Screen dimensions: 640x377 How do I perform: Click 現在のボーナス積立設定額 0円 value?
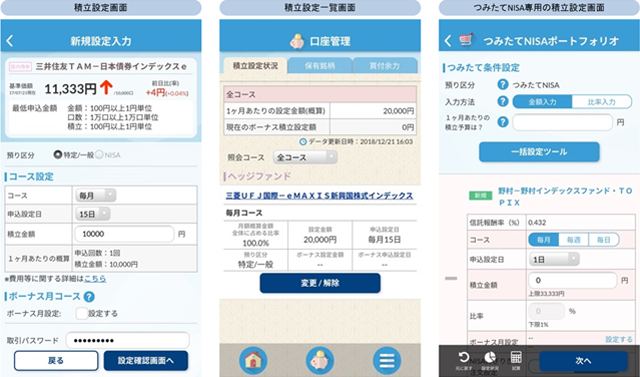[408, 127]
